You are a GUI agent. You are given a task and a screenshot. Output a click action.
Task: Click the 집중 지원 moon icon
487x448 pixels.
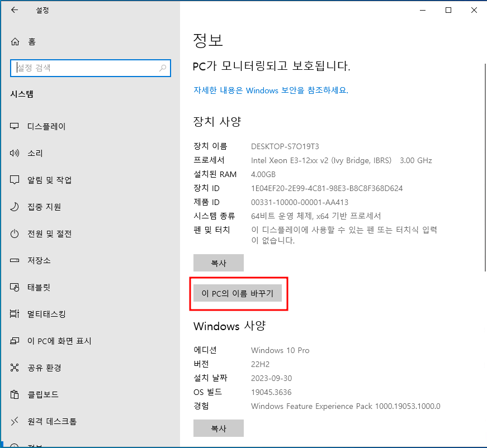click(x=15, y=207)
